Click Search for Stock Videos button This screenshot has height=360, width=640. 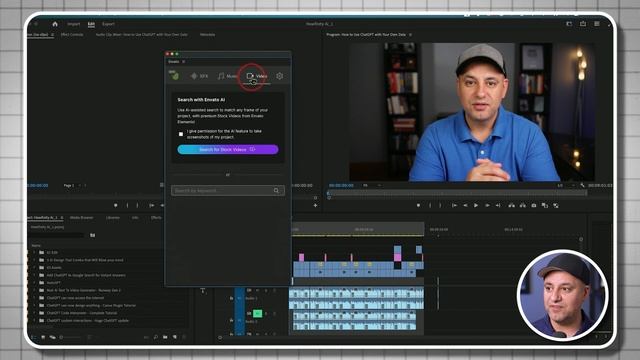point(228,149)
